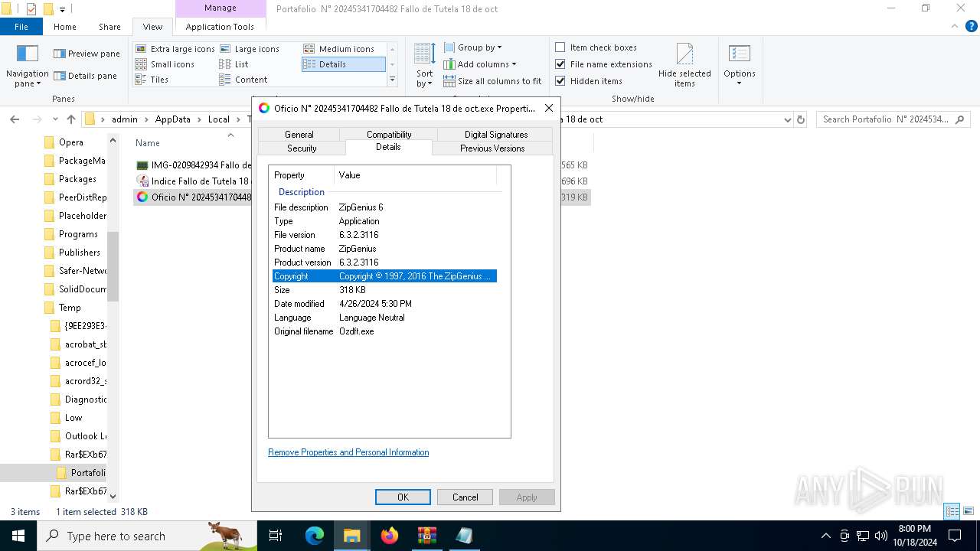Click the taskbar search box
Image resolution: width=980 pixels, height=551 pixels.
pyautogui.click(x=147, y=536)
